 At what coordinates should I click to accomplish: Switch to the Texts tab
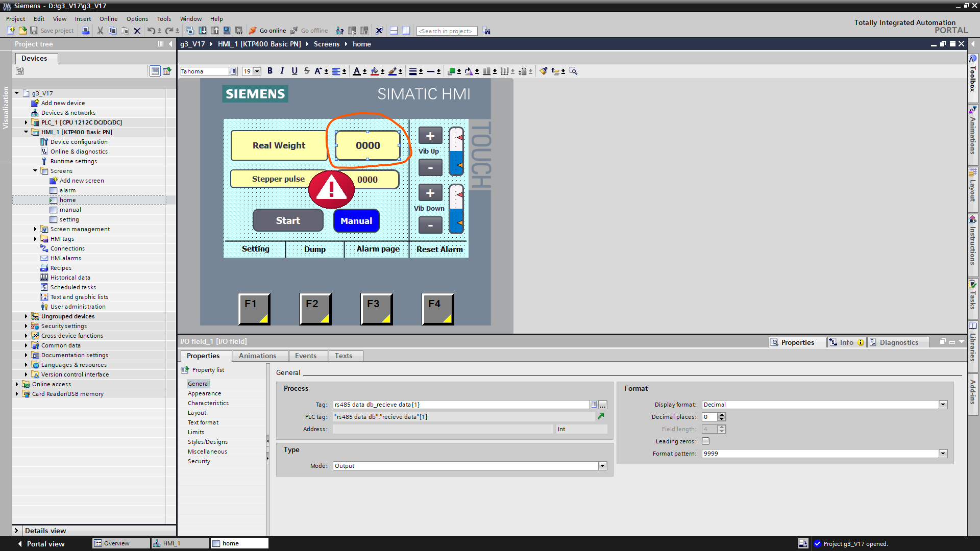344,356
